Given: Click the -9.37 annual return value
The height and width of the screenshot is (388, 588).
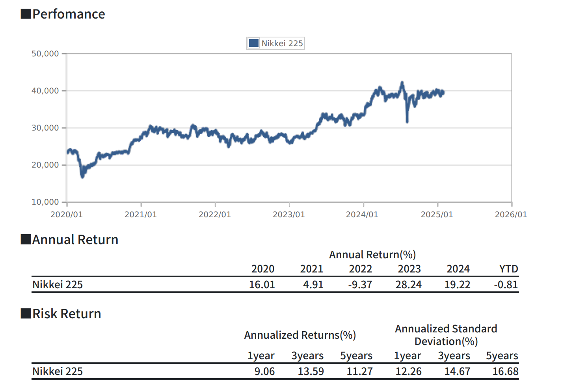Looking at the screenshot, I should tap(360, 285).
